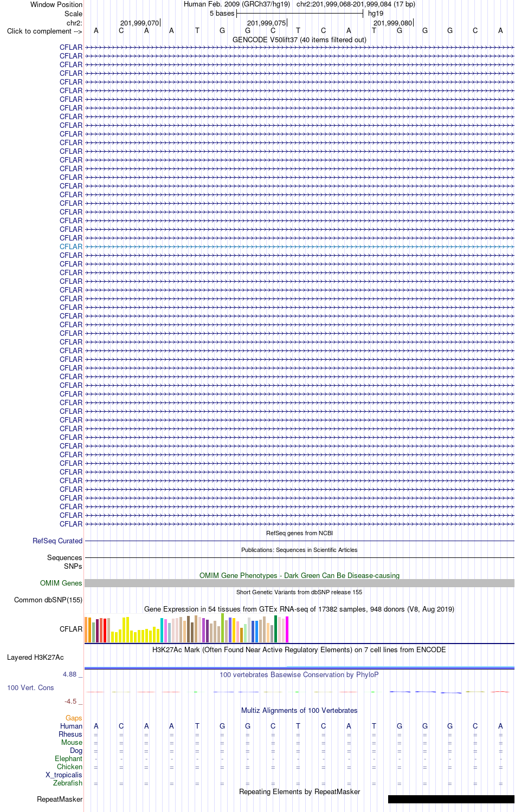Click the OMIM Genes track label
515x812 pixels.
pos(61,583)
